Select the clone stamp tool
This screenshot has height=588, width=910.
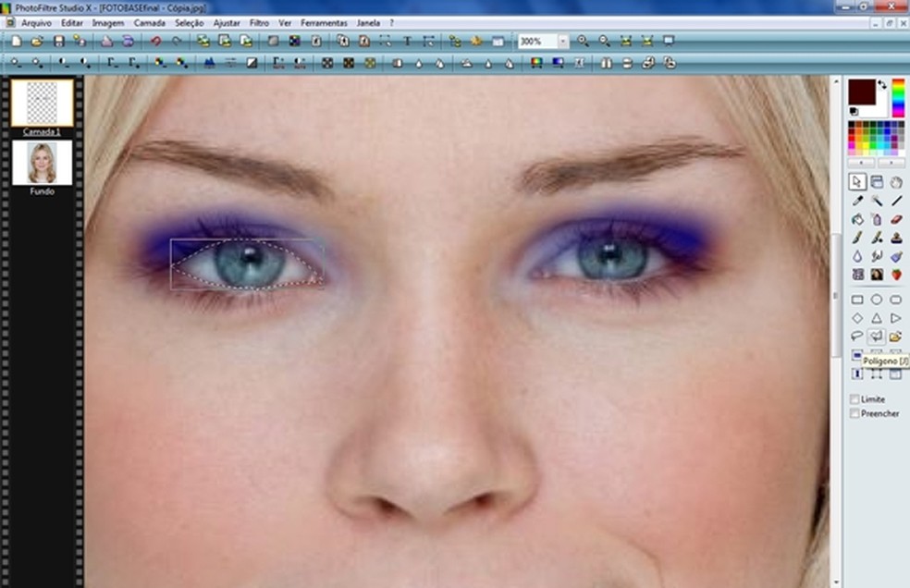896,238
